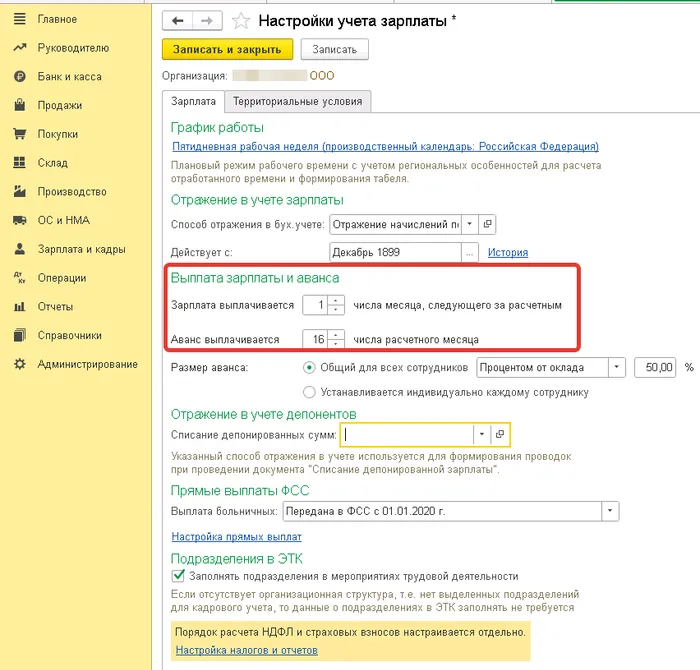The image size is (700, 670).
Task: Click the ОС и НМА truck icon
Action: 19,220
